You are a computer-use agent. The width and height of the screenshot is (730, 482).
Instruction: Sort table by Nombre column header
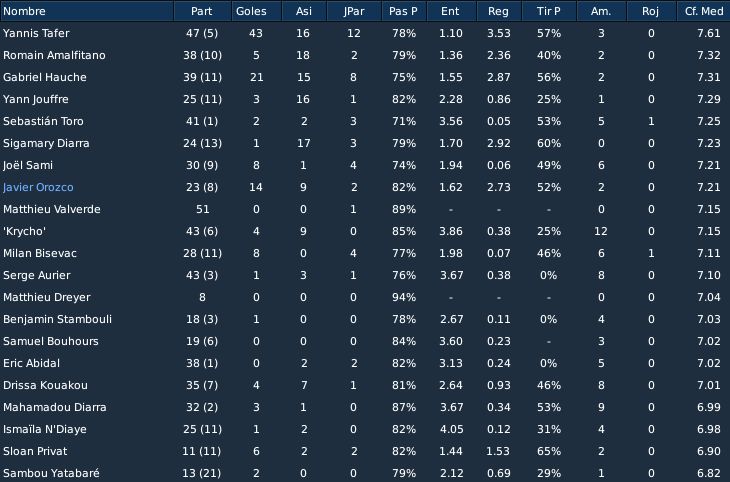(87, 11)
